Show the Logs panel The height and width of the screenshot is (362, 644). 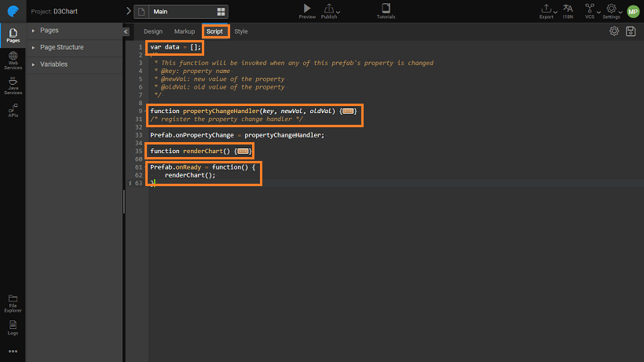click(13, 325)
